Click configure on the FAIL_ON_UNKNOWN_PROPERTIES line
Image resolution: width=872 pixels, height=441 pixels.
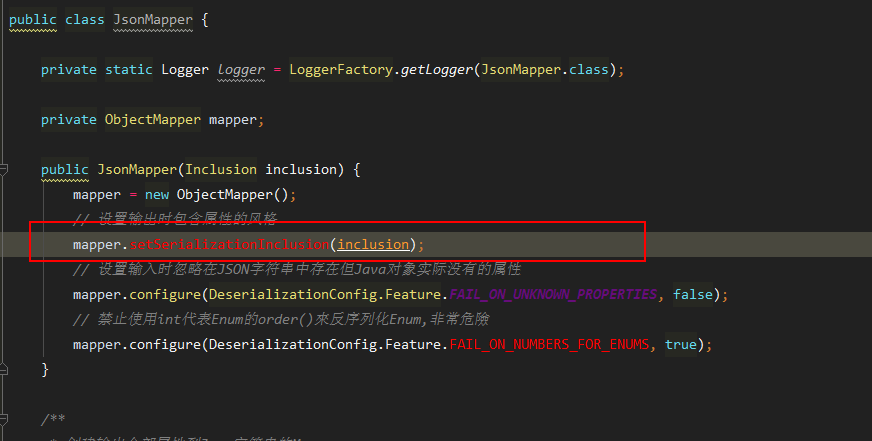(x=165, y=295)
